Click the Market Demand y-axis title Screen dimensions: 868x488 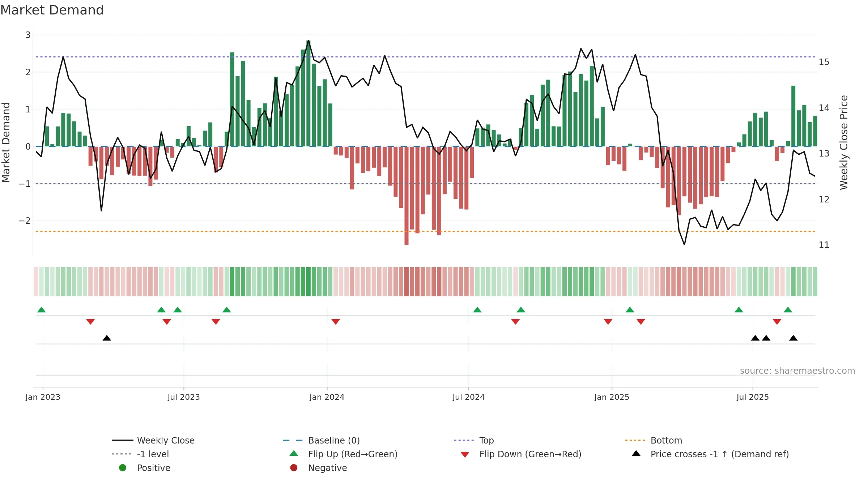click(x=6, y=142)
